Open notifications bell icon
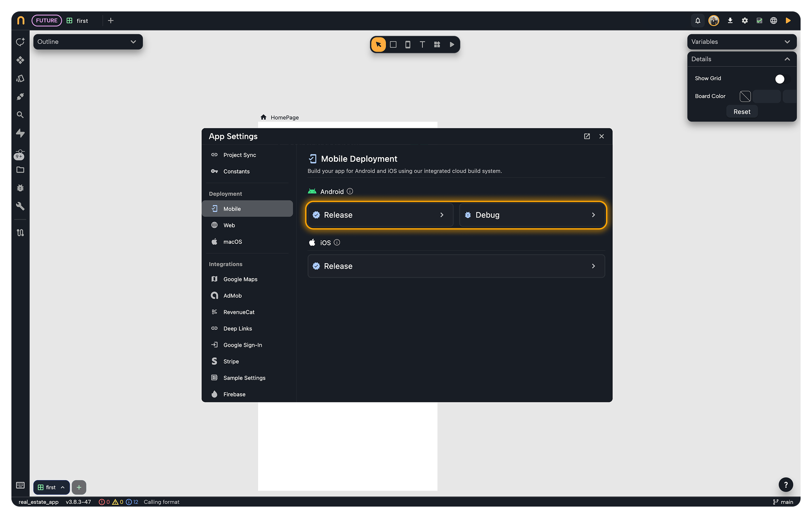This screenshot has height=518, width=812. pyautogui.click(x=698, y=21)
